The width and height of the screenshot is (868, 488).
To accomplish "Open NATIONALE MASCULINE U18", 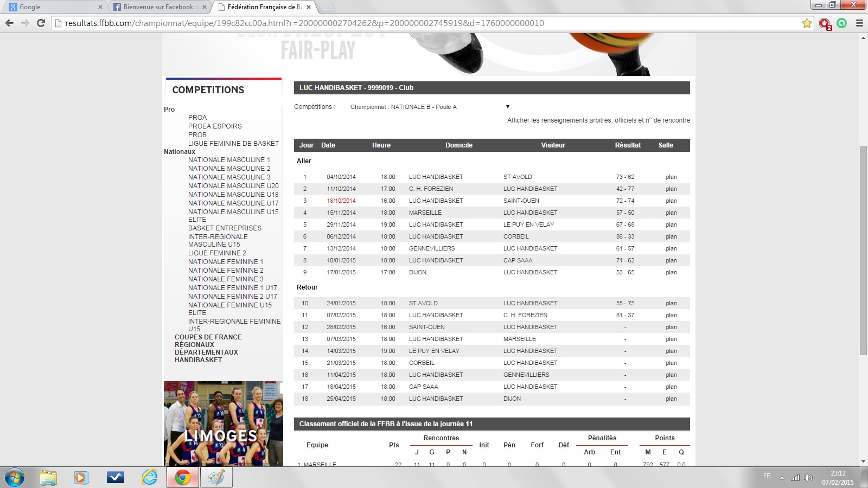I will pos(233,195).
